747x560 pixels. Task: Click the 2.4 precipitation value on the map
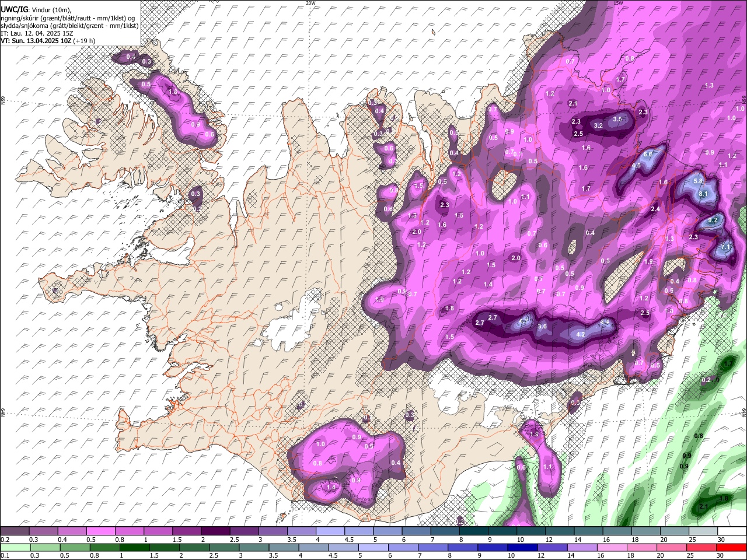click(655, 209)
